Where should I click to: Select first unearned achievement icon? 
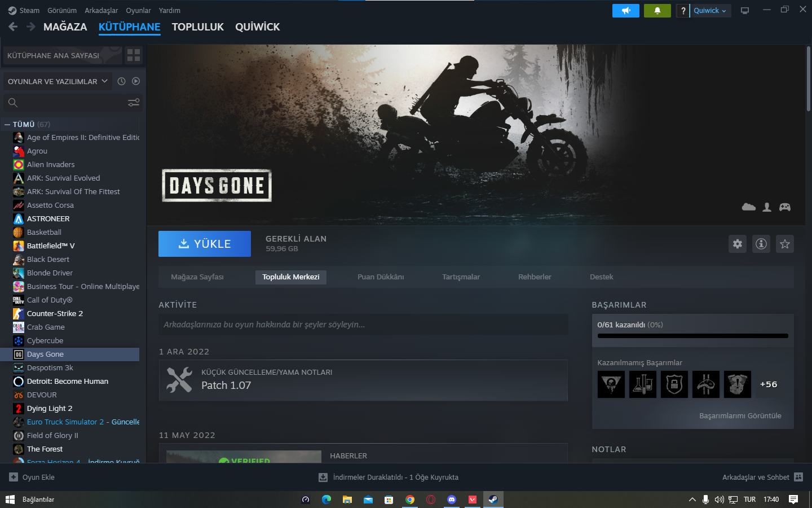[x=611, y=384]
